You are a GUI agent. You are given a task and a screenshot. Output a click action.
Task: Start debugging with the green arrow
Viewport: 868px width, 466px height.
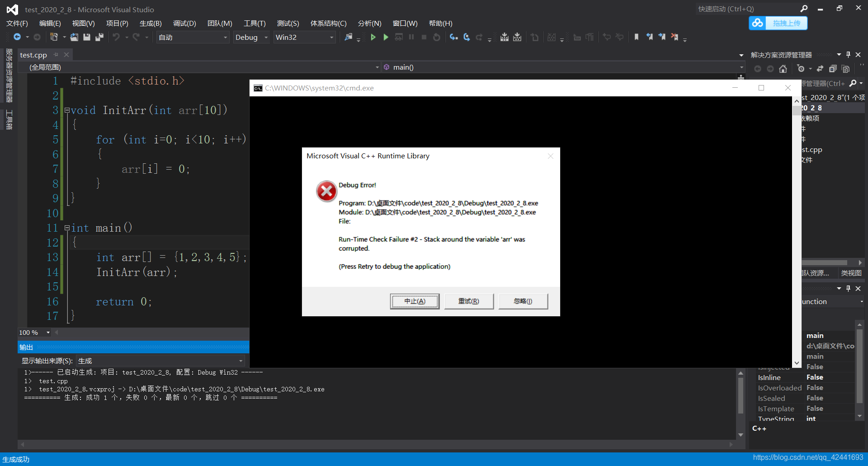point(373,37)
